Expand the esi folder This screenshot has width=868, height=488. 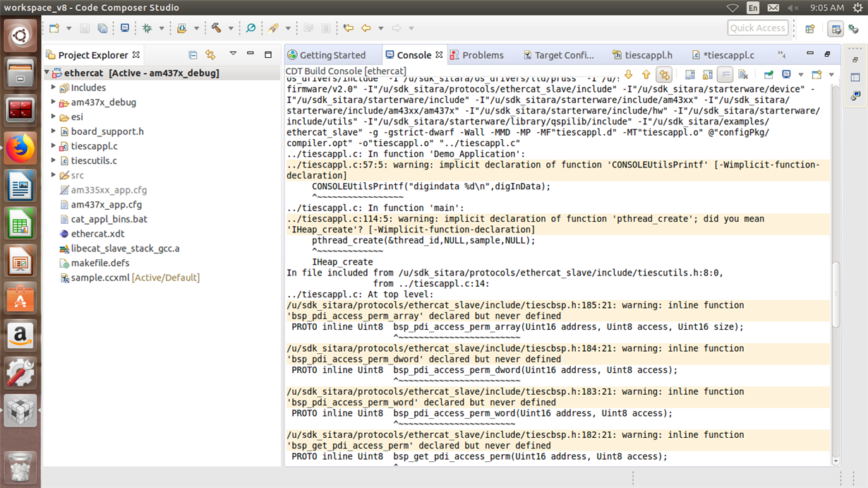54,117
